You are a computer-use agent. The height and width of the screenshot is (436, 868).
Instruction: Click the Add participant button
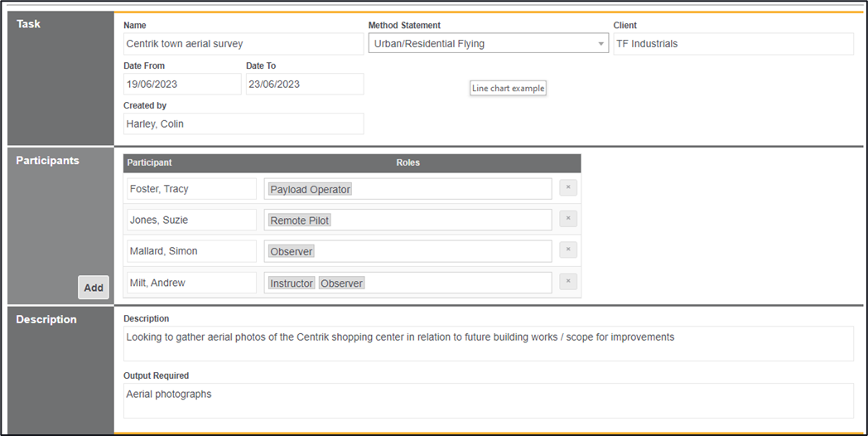point(94,288)
